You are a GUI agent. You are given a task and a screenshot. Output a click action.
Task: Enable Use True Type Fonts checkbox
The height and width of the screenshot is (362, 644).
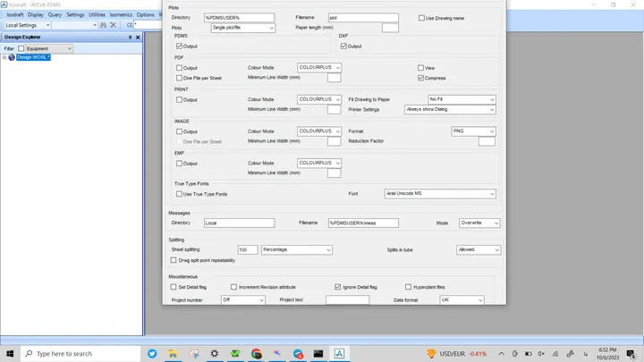tap(179, 194)
